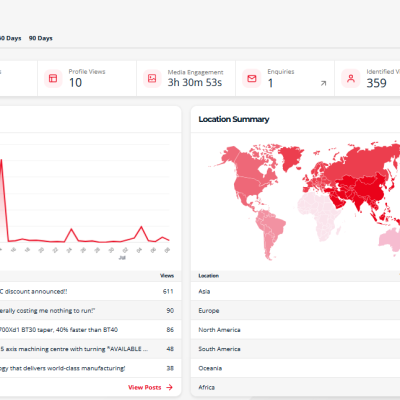Open the BT30 taper post row
The width and height of the screenshot is (400, 400).
click(91, 330)
